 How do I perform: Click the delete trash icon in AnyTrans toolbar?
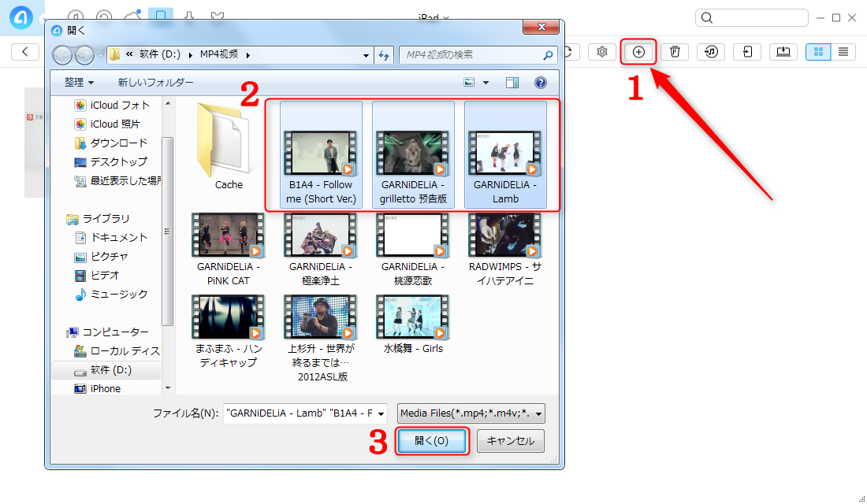click(x=675, y=52)
